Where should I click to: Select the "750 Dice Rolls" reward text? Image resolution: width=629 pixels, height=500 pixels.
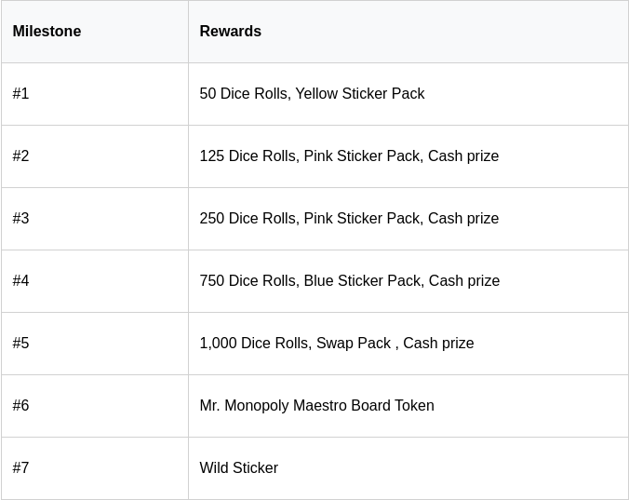(247, 281)
